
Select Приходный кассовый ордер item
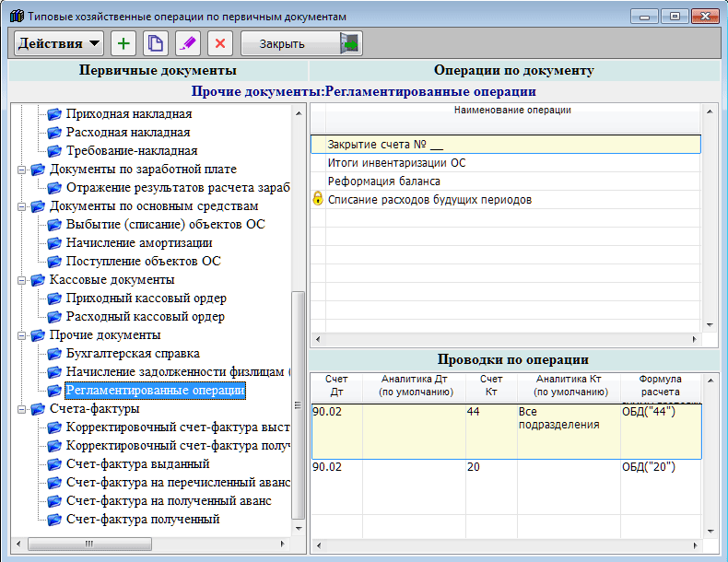point(147,298)
